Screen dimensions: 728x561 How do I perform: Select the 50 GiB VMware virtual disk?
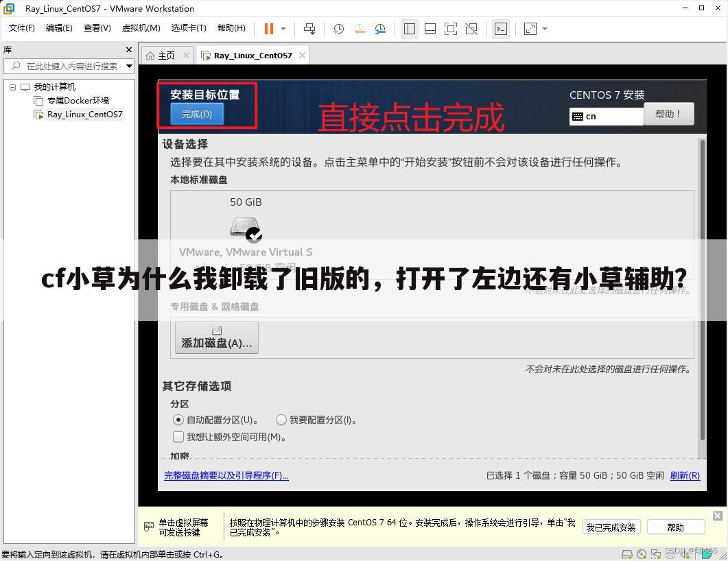(246, 230)
